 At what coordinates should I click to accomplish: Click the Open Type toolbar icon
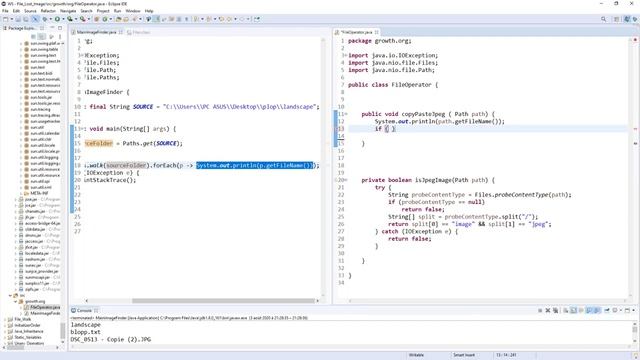pos(118,19)
